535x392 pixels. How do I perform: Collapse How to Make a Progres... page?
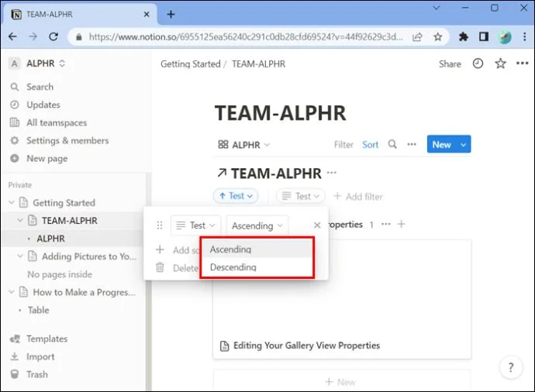[12, 292]
